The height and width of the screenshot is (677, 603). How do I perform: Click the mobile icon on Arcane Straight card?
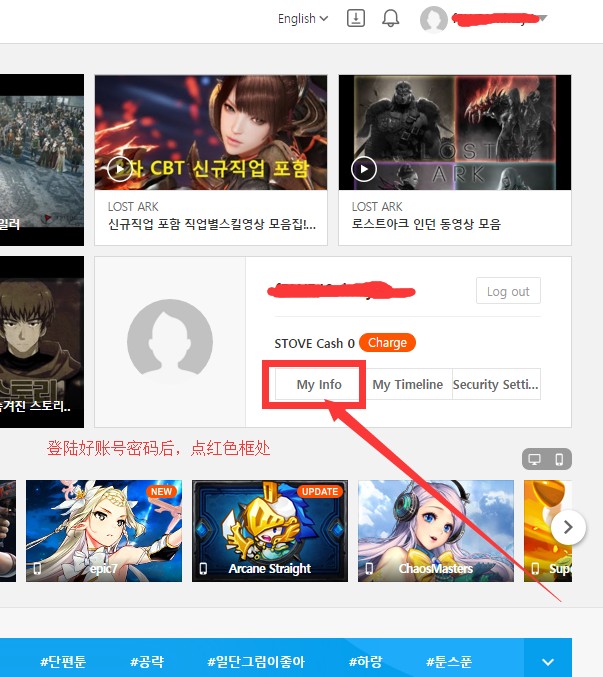tap(203, 569)
